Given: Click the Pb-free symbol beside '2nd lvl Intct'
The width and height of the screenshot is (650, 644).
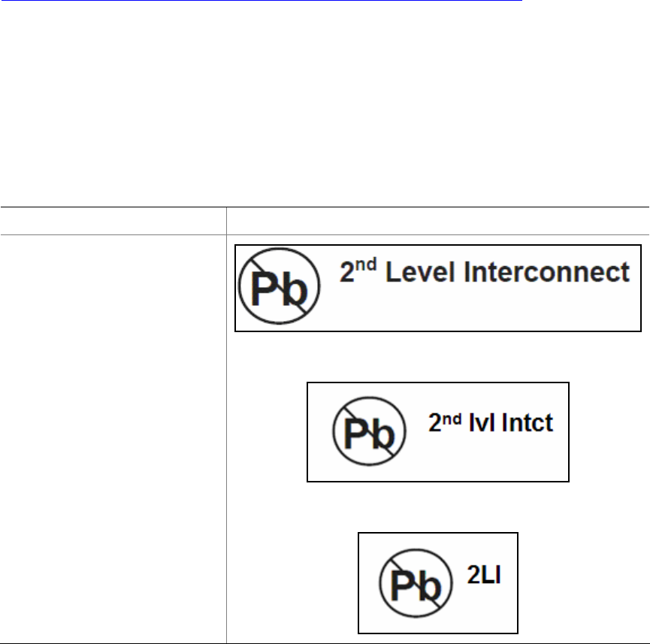Looking at the screenshot, I should coord(369,431).
